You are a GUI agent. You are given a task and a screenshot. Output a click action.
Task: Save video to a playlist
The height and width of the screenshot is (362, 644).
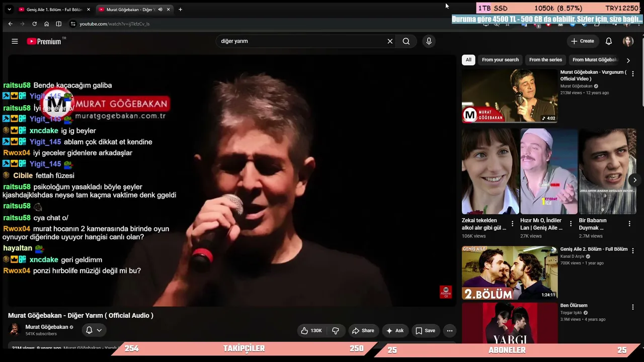pyautogui.click(x=425, y=330)
